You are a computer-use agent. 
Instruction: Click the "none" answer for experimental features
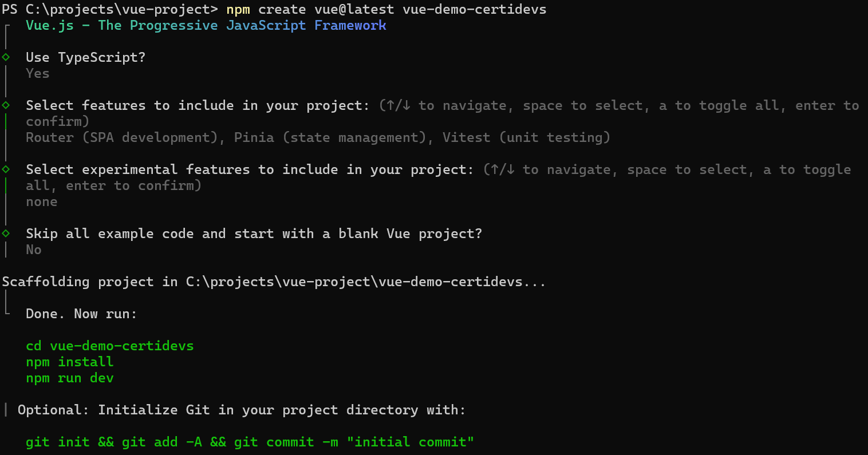click(42, 202)
